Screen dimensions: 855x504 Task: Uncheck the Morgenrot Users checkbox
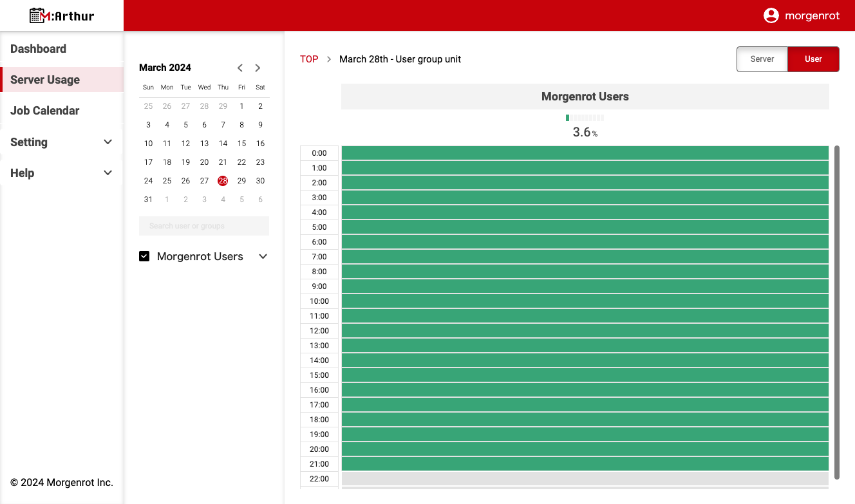144,256
